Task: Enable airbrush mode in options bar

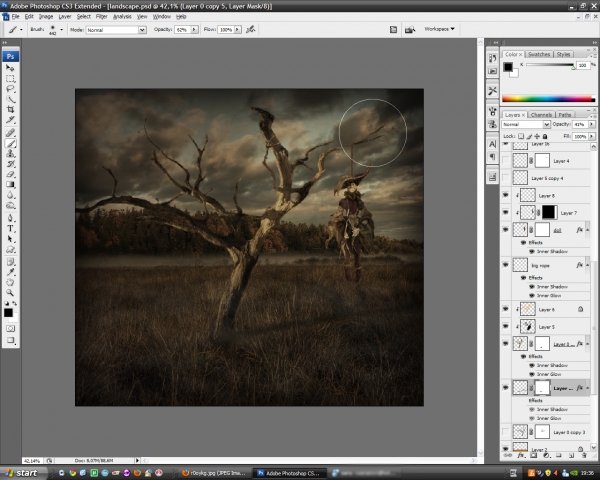Action: pyautogui.click(x=251, y=29)
